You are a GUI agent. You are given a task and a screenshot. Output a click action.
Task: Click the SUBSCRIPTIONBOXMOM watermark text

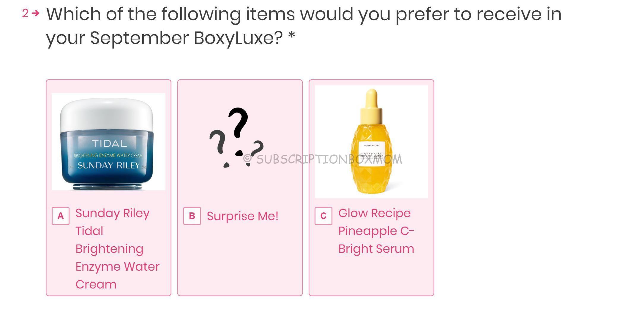pyautogui.click(x=323, y=159)
